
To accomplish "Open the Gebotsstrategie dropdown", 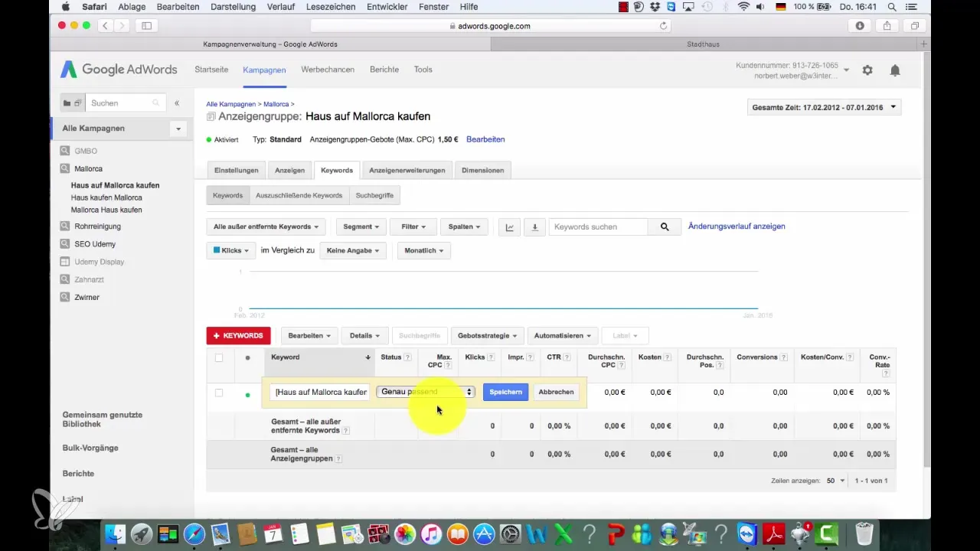I will click(487, 335).
